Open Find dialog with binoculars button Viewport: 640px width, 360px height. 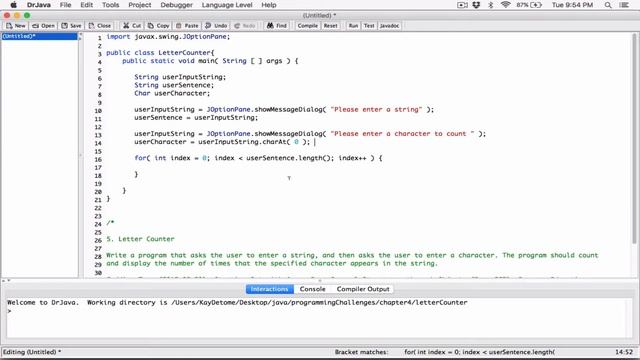click(277, 26)
